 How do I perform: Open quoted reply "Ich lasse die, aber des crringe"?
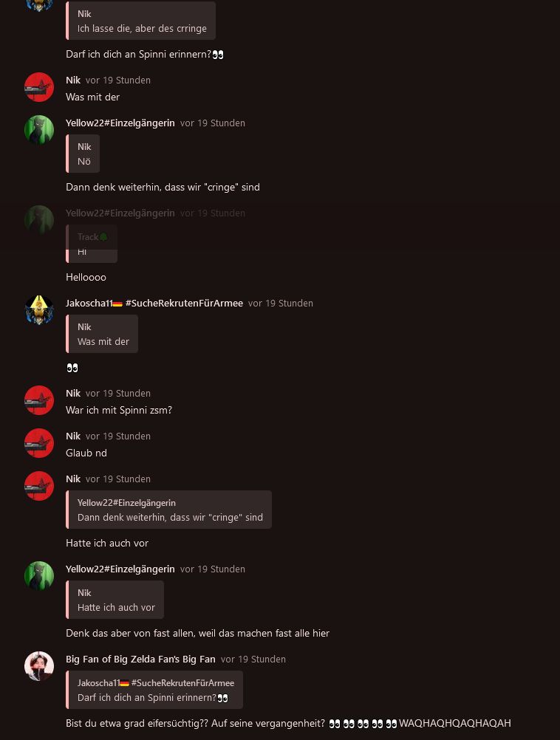pos(140,21)
